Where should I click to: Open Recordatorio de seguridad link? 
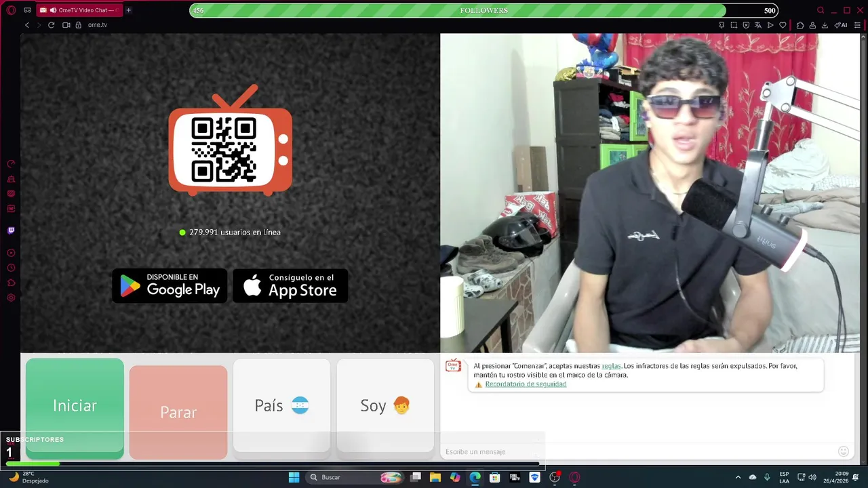(526, 384)
